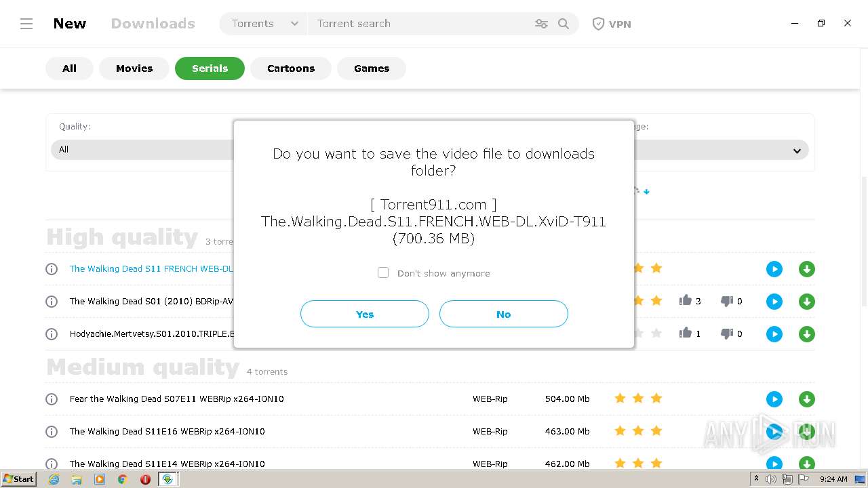Open the volume control in tray
Screen dimensions: 868x488
coord(771,479)
